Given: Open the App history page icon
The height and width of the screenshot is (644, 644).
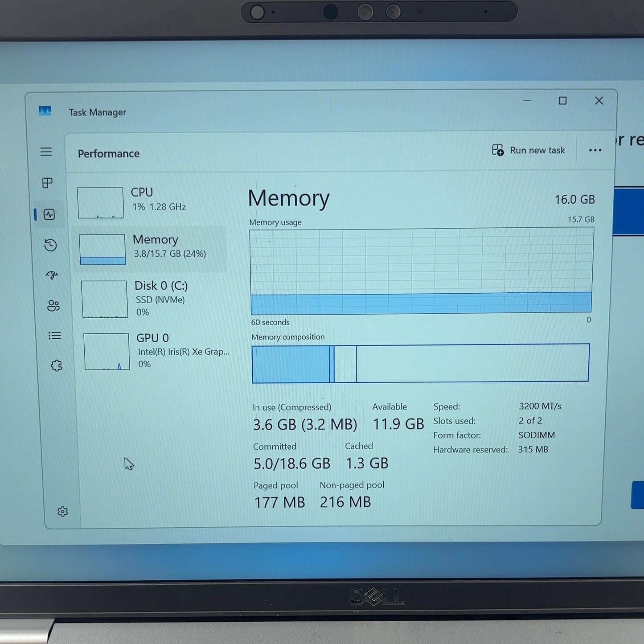Looking at the screenshot, I should click(50, 245).
